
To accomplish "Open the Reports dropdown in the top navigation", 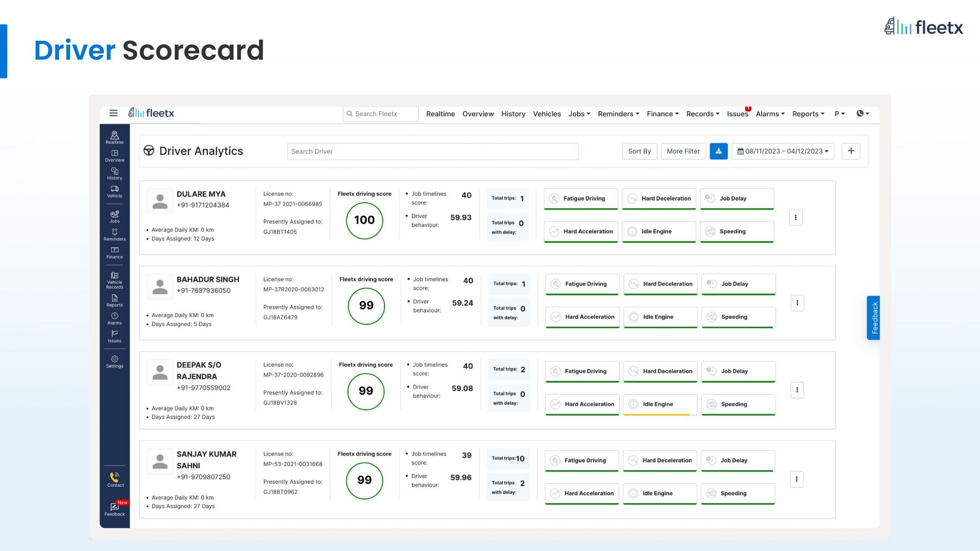I will pos(808,114).
